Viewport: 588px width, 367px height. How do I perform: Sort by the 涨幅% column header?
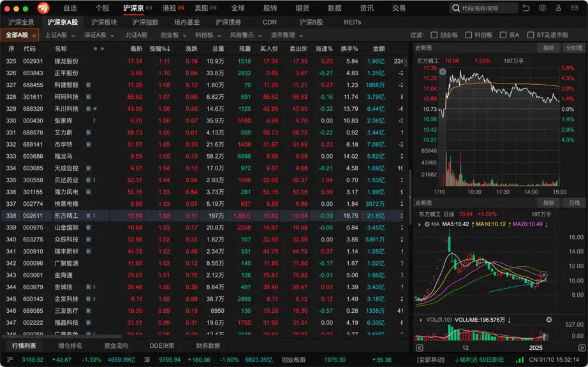pyautogui.click(x=159, y=48)
